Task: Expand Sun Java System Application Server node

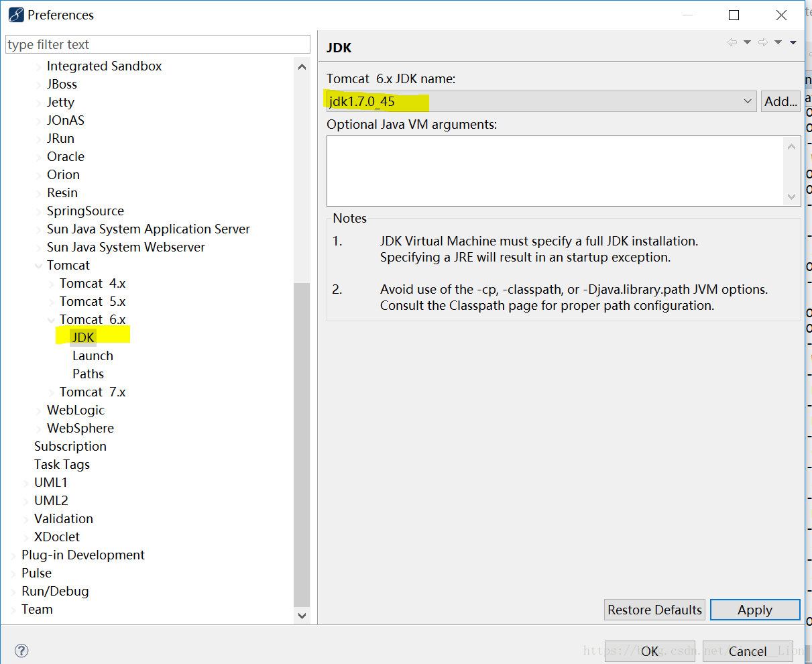Action: click(39, 229)
